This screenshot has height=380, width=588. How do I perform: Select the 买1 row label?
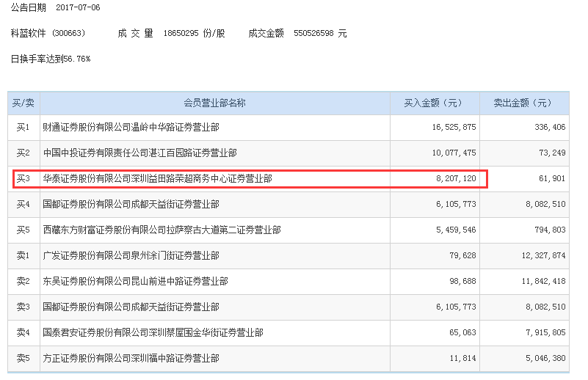point(23,128)
